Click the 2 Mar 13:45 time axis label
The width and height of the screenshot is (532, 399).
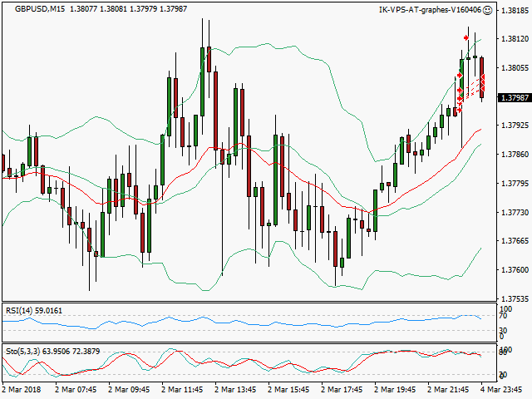click(x=237, y=388)
